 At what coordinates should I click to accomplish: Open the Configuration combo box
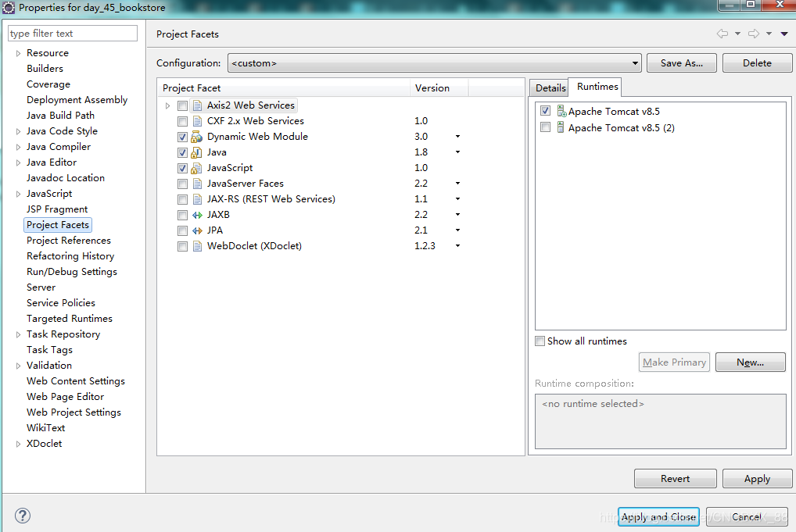point(435,62)
